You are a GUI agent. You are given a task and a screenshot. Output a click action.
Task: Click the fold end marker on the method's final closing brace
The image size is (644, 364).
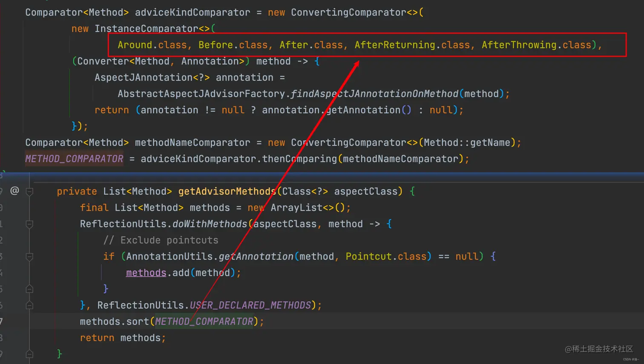(x=29, y=354)
